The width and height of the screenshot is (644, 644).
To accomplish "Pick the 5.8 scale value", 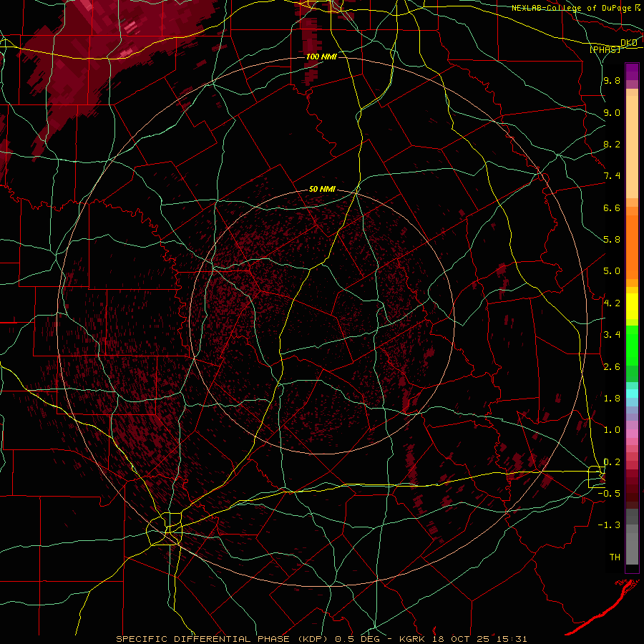I will click(612, 240).
